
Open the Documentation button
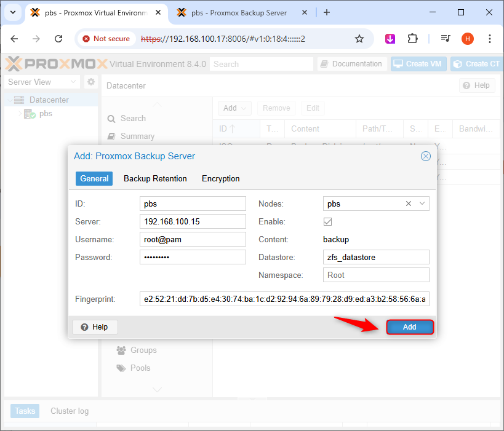click(352, 64)
